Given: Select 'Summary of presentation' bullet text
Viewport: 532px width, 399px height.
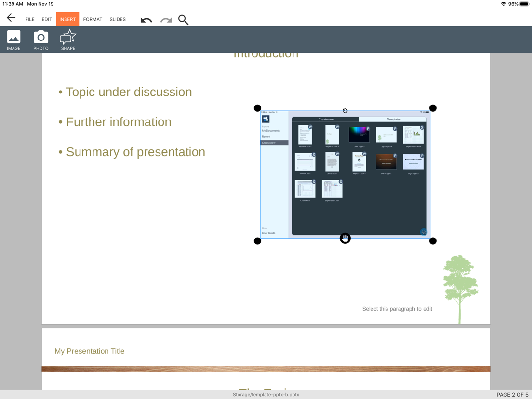Looking at the screenshot, I should click(136, 152).
